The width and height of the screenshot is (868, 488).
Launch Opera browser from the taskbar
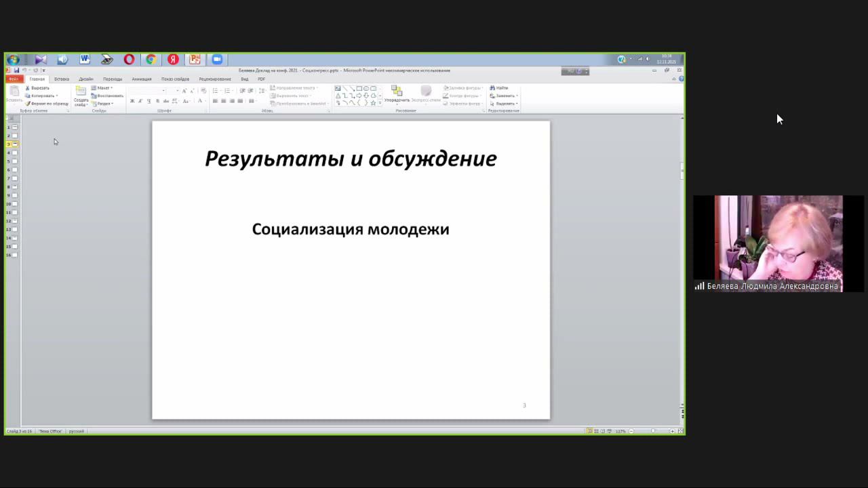click(x=129, y=60)
